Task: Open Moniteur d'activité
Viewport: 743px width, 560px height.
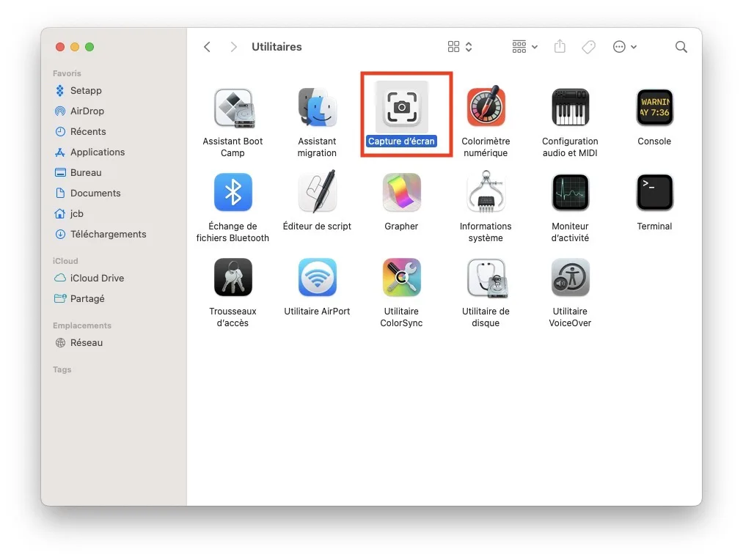Action: tap(570, 192)
